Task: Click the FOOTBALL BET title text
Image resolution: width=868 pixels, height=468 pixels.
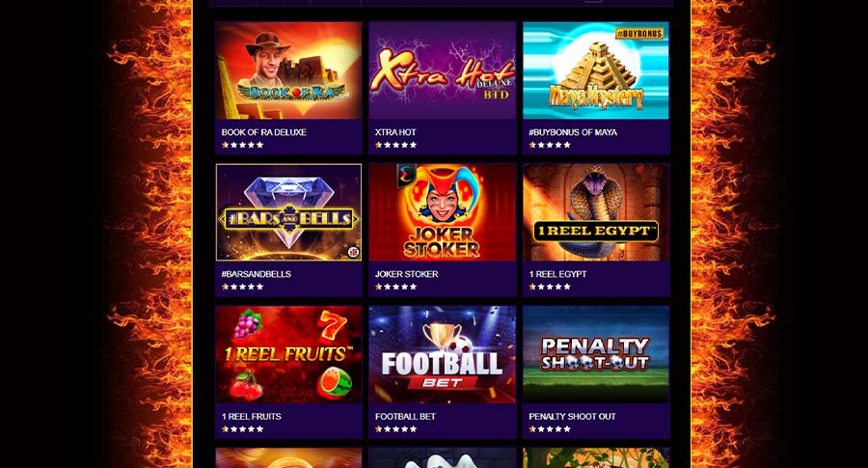Action: pos(405,417)
